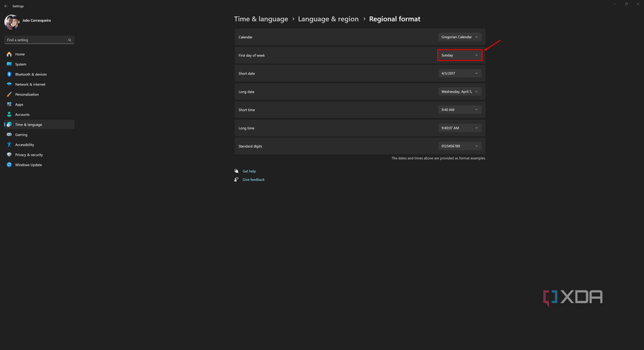The width and height of the screenshot is (644, 350).
Task: Click the Find a setting search box
Action: (38, 40)
